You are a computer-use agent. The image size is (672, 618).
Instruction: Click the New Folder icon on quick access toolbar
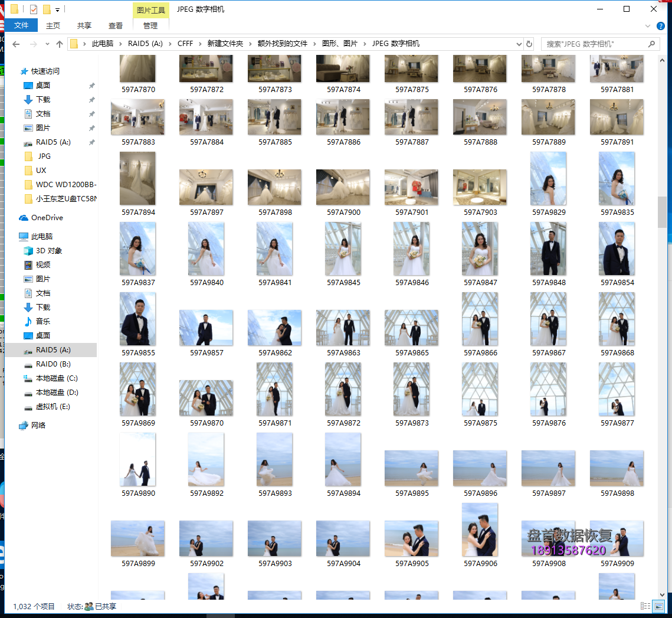pos(47,9)
